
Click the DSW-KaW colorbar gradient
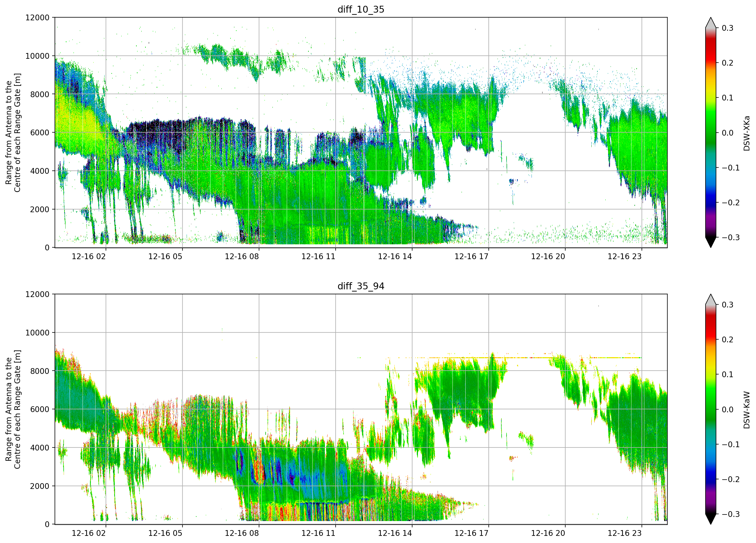711,409
